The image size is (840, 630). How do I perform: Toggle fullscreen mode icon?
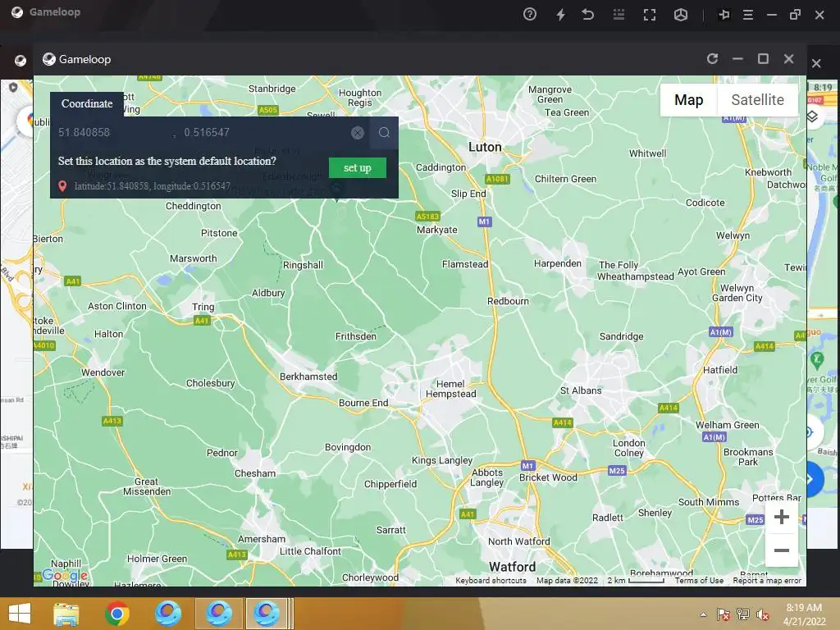(x=650, y=15)
